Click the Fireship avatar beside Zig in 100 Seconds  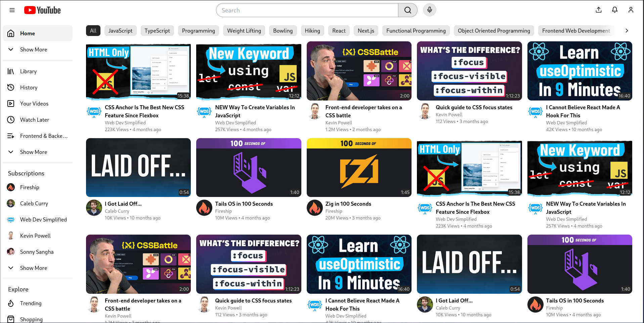[315, 208]
